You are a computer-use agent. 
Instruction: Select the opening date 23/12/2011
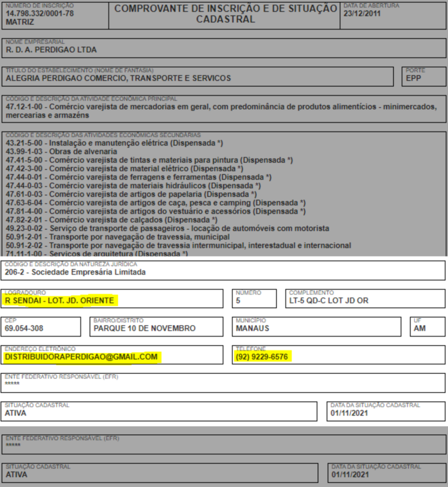coord(362,13)
